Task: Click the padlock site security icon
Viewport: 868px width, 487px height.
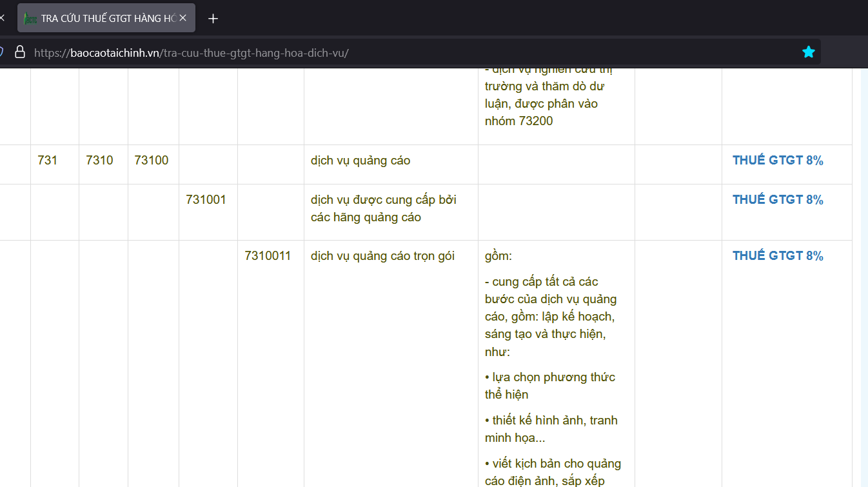Action: pos(20,52)
